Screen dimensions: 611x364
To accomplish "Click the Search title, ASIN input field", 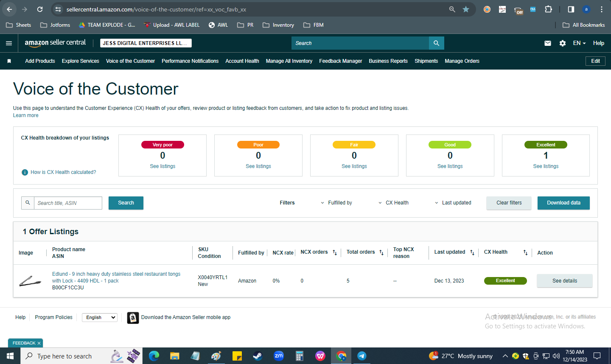I will [x=68, y=203].
